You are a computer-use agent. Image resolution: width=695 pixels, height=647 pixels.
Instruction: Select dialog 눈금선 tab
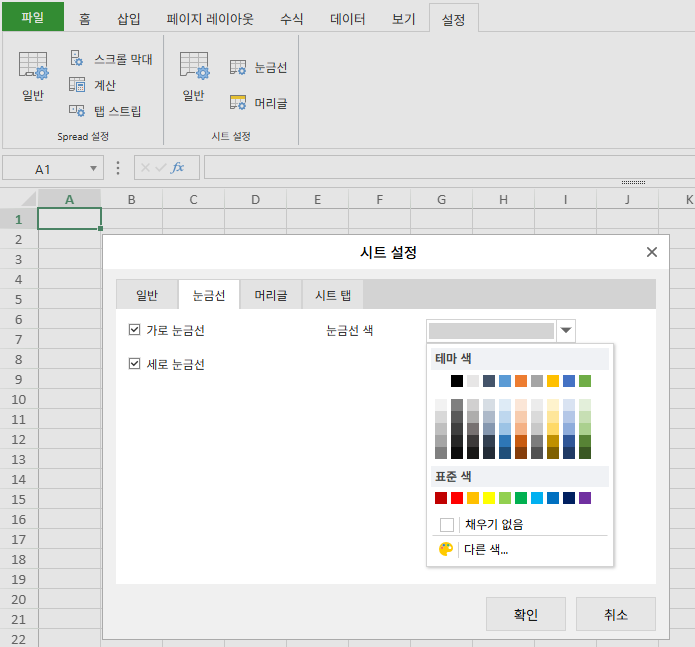point(209,295)
